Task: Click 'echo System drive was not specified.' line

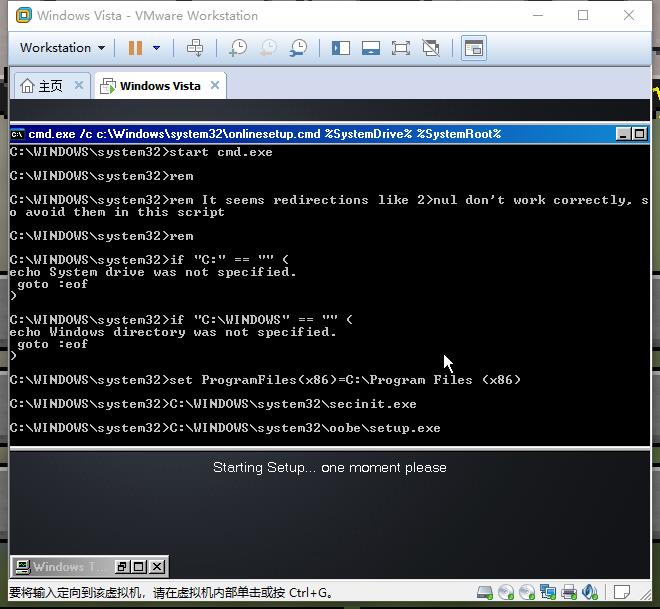Action: coord(153,272)
